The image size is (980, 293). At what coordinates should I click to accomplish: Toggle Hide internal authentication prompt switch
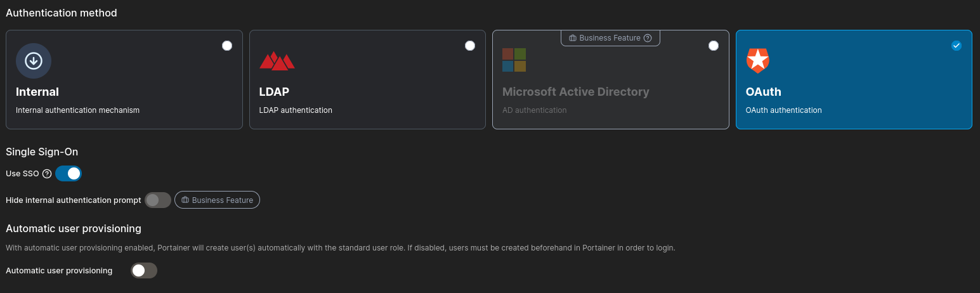pyautogui.click(x=158, y=200)
